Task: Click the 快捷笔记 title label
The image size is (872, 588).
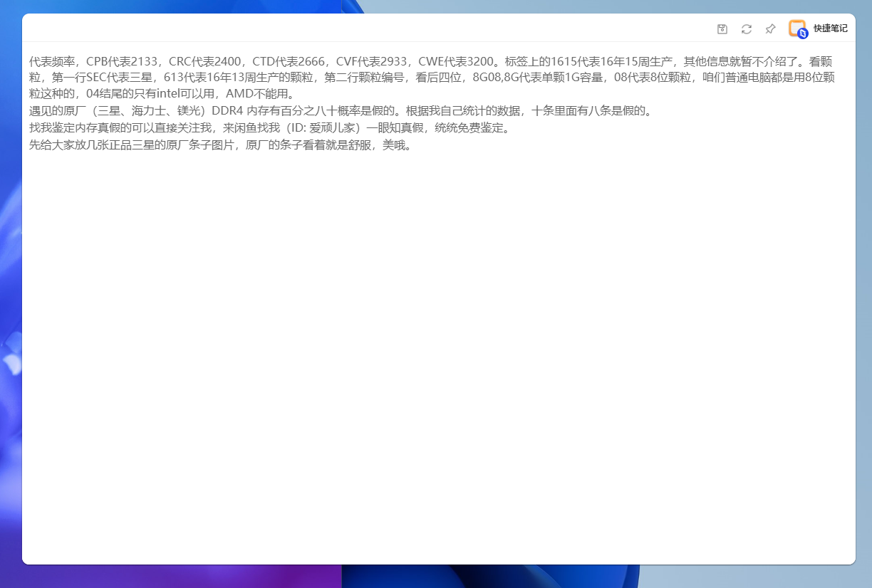Action: point(831,28)
